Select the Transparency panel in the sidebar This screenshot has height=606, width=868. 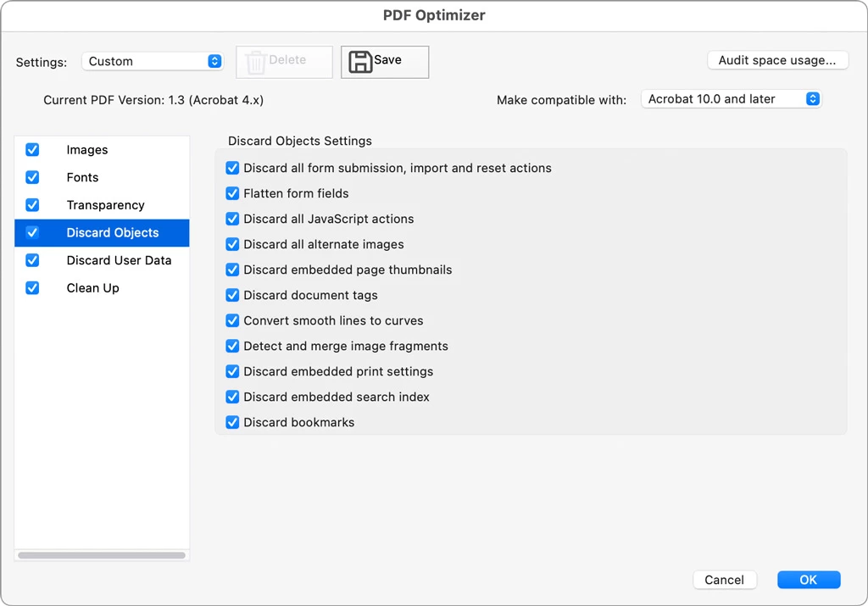[105, 205]
